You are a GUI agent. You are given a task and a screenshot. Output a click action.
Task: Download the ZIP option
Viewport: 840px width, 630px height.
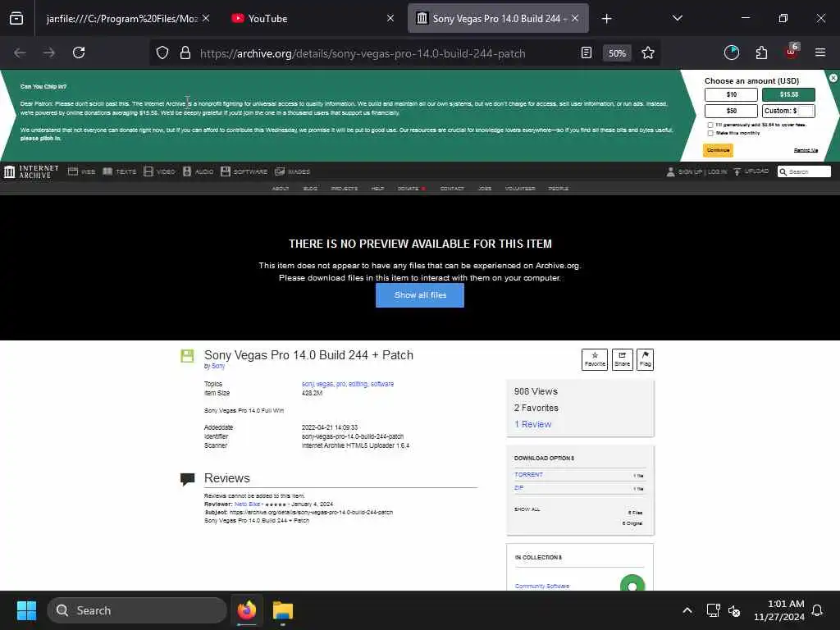[519, 488]
